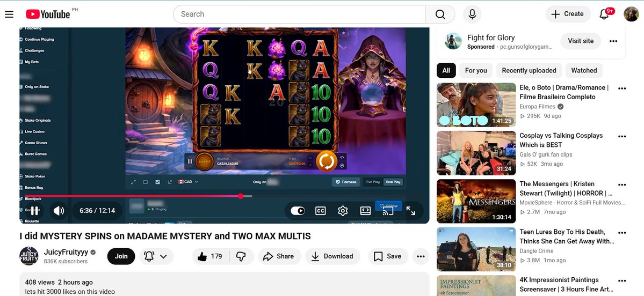Enter full screen mode
Screen dimensions: 644x296
click(x=411, y=211)
